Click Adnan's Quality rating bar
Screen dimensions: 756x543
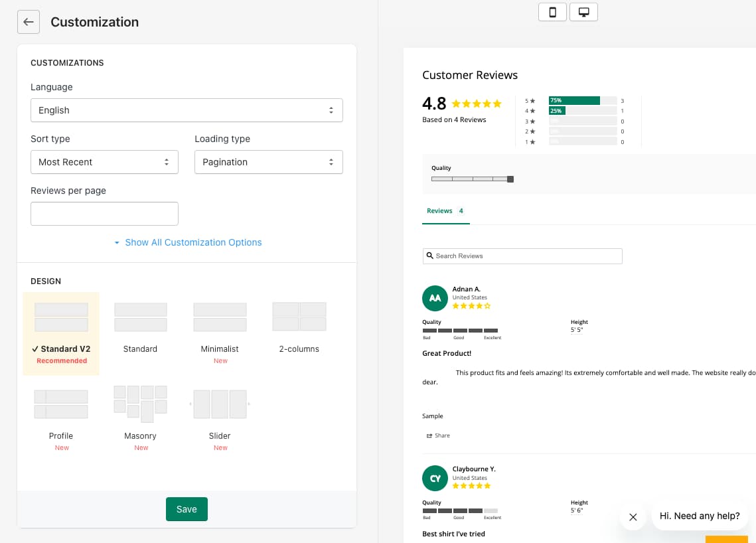click(x=461, y=331)
